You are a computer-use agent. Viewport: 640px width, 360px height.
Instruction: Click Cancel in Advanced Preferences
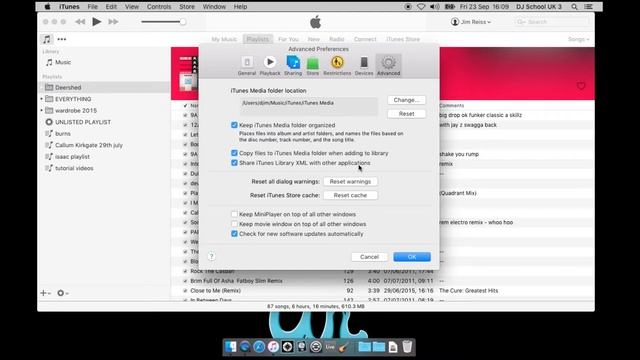[369, 257]
